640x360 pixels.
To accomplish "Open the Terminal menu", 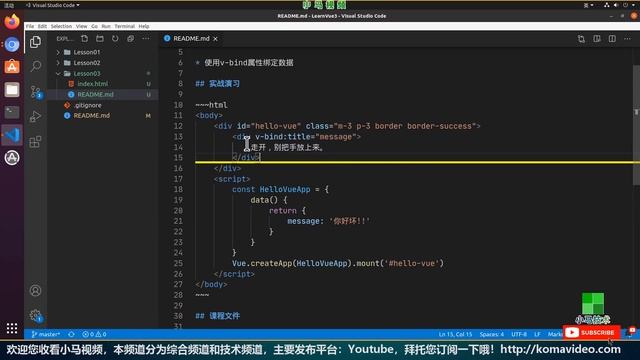I will click(124, 26).
